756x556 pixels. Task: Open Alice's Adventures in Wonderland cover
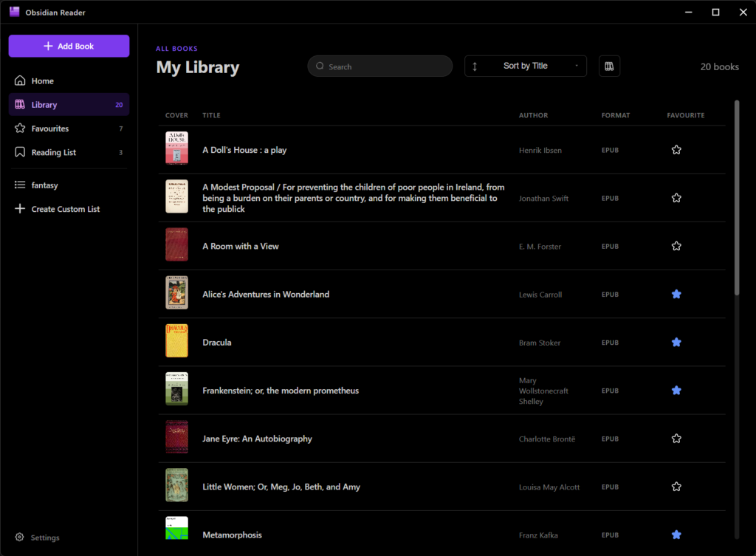[177, 292]
